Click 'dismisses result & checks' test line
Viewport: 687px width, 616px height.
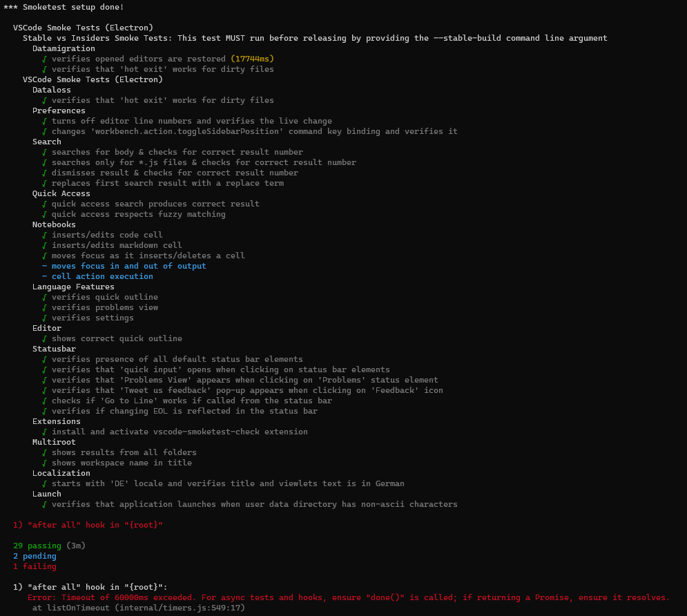(x=171, y=173)
